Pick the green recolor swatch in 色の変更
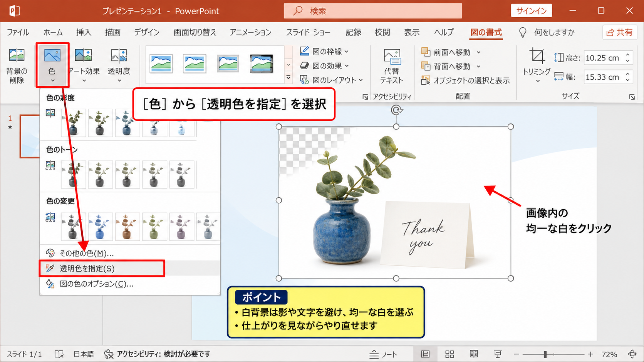Screen dimensions: 644x362 click(154, 226)
